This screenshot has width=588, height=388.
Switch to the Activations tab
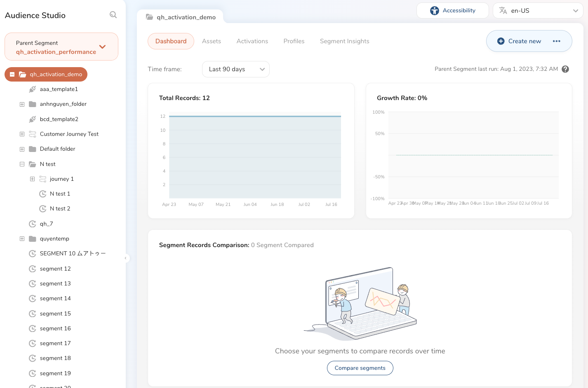[252, 41]
